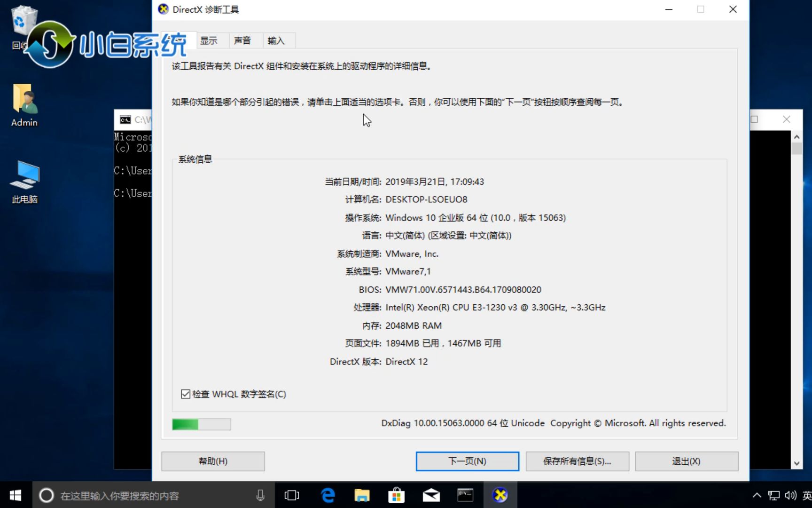Viewport: 812px width, 508px height.
Task: Click command prompt scrollbar thumb
Action: point(796,149)
